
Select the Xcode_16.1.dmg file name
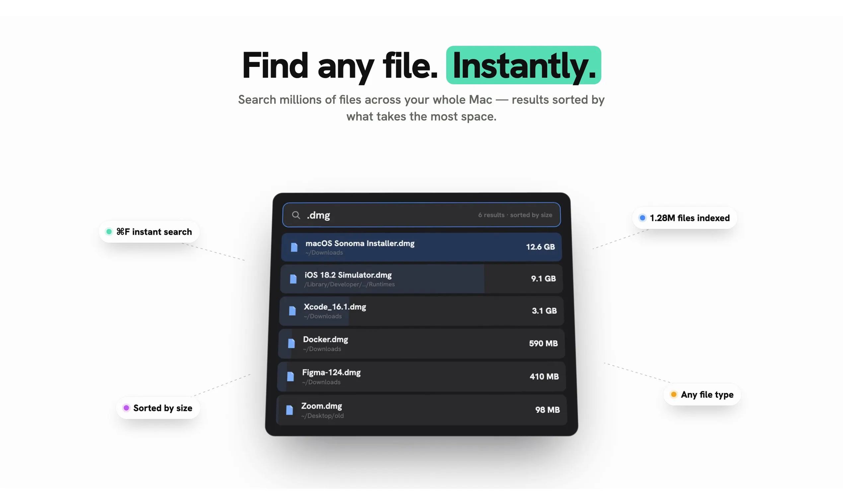click(335, 307)
